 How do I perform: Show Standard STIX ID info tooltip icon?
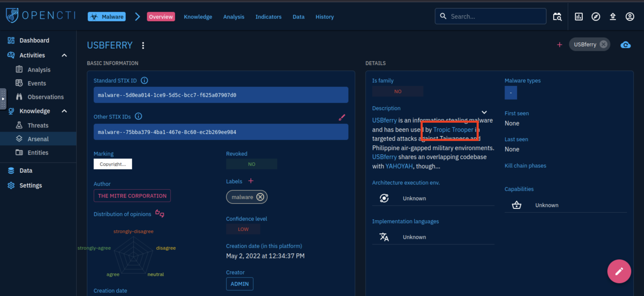[144, 80]
